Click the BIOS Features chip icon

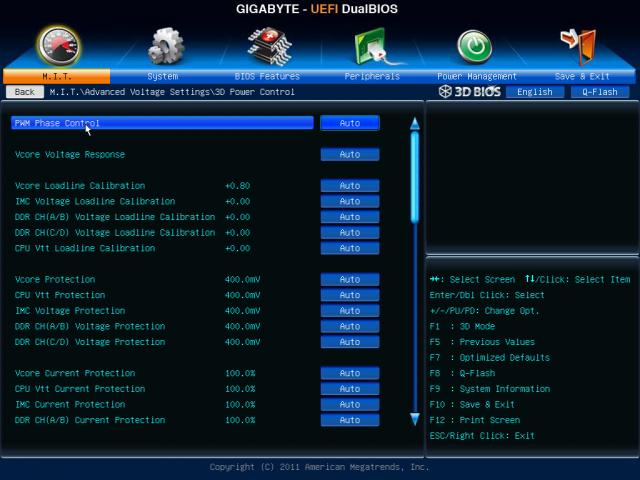pyautogui.click(x=269, y=46)
